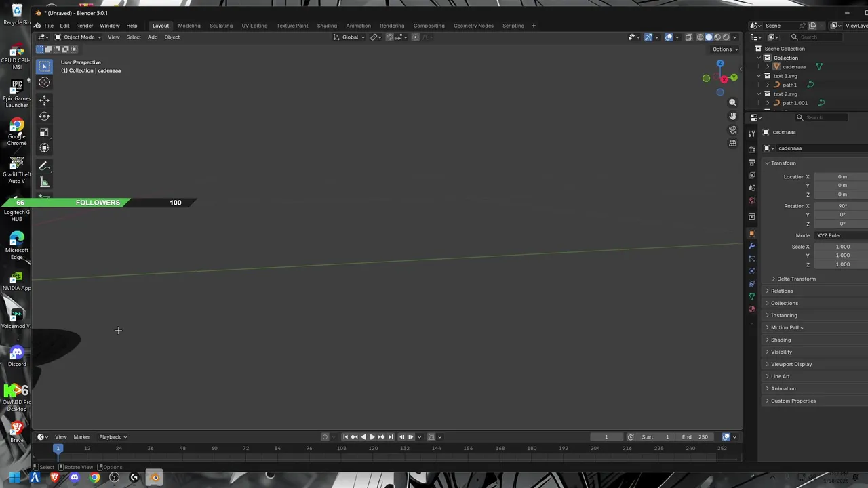Switch to Shading workspace tab
868x488 pixels.
(327, 26)
